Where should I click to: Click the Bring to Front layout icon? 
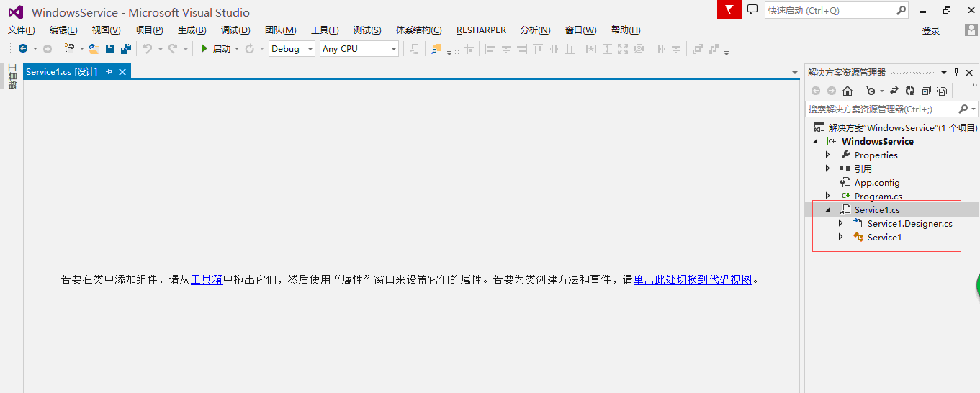(697, 48)
